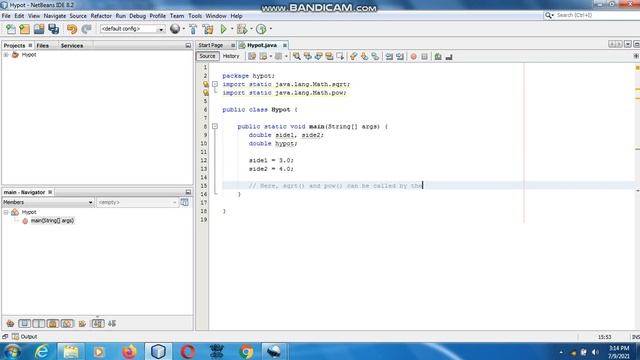Open the Output window button
640x360 pixels.
[24, 337]
